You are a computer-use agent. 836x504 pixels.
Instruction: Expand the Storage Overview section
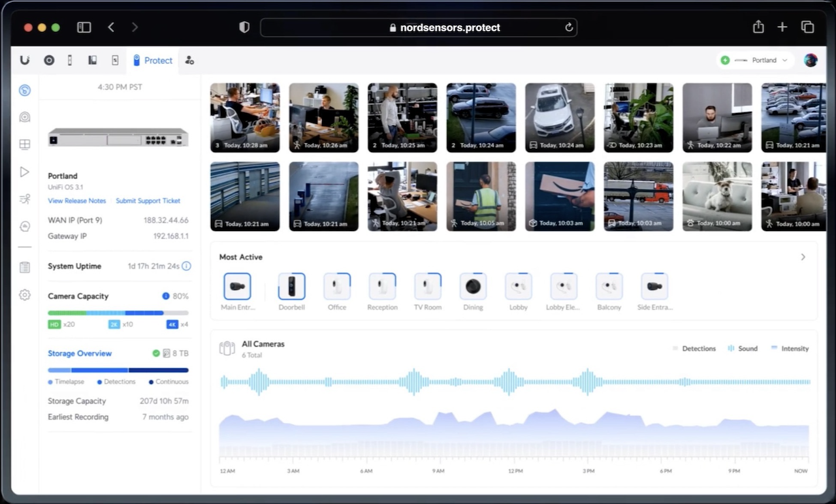80,353
